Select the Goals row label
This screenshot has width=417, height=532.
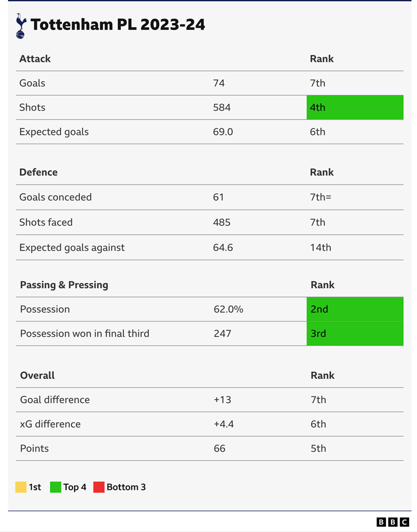(32, 83)
